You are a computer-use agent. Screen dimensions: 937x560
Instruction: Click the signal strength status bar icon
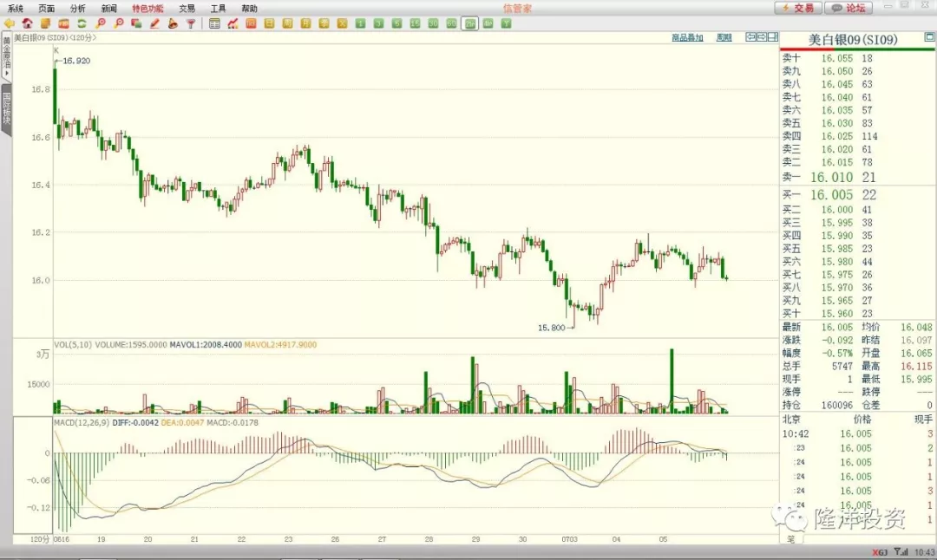pos(901,552)
